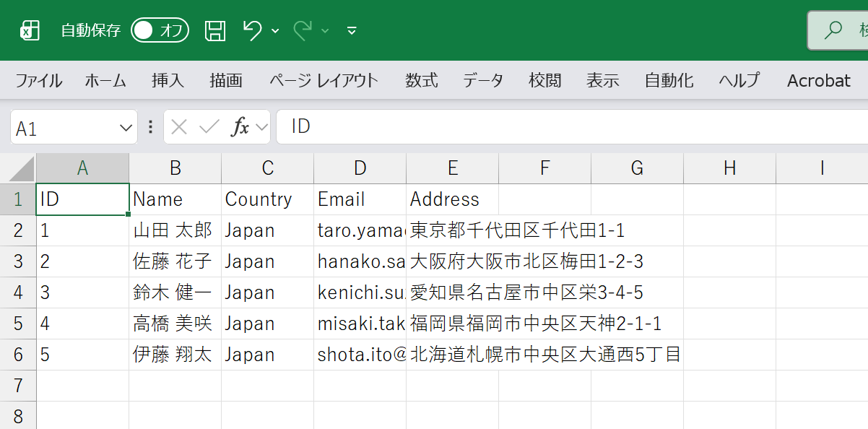The image size is (868, 429).
Task: Open Customize Quick Access Toolbar dropdown
Action: (x=352, y=30)
